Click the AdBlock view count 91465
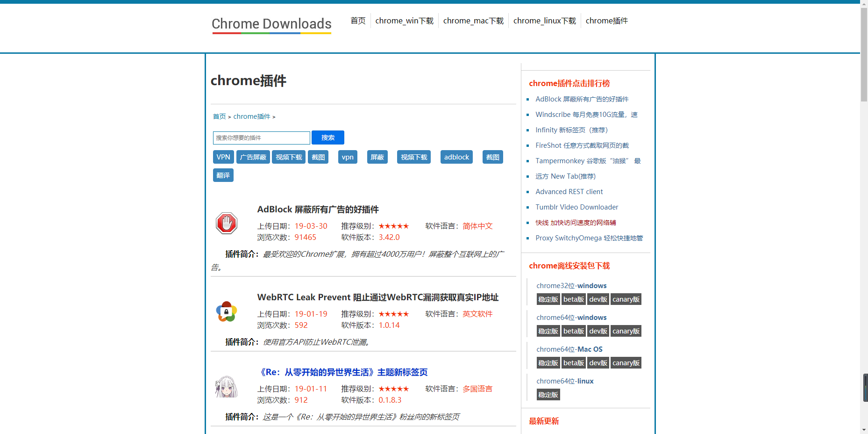Screen dimensions: 868x434 [306, 238]
